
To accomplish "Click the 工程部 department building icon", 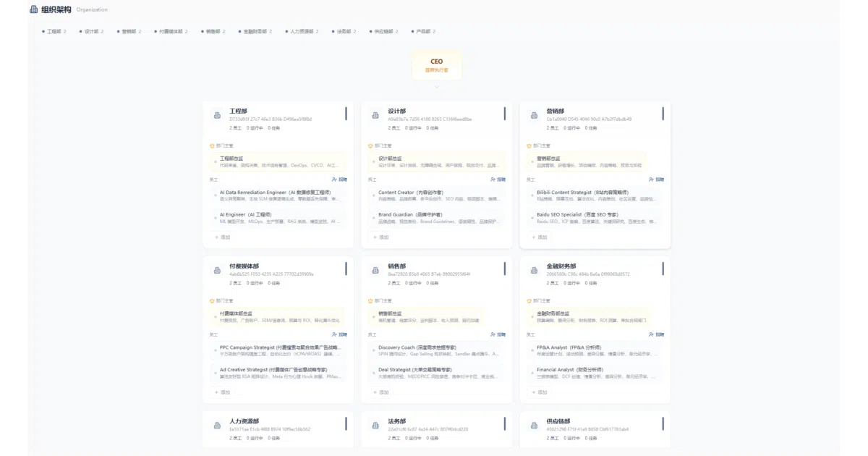I will 216,115.
